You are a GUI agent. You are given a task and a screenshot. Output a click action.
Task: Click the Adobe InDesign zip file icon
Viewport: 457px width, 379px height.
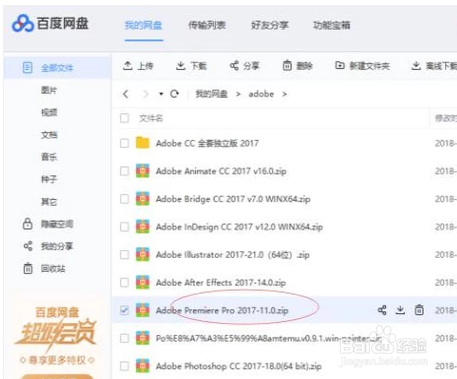pos(143,227)
